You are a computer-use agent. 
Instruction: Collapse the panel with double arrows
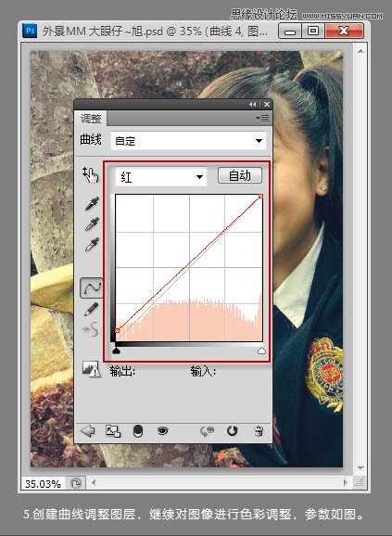(253, 104)
